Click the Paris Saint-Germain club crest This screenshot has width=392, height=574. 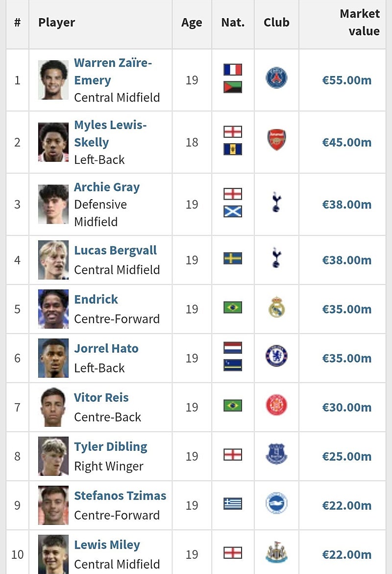pyautogui.click(x=276, y=78)
